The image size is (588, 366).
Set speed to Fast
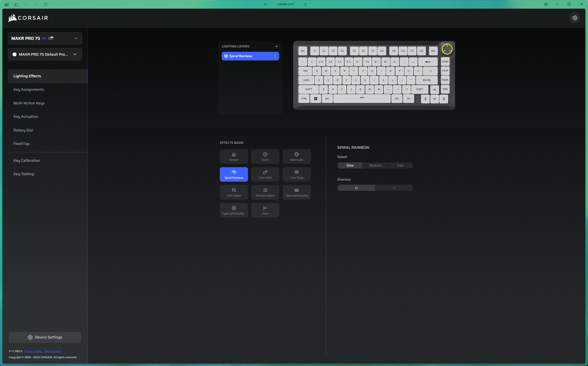pos(400,166)
